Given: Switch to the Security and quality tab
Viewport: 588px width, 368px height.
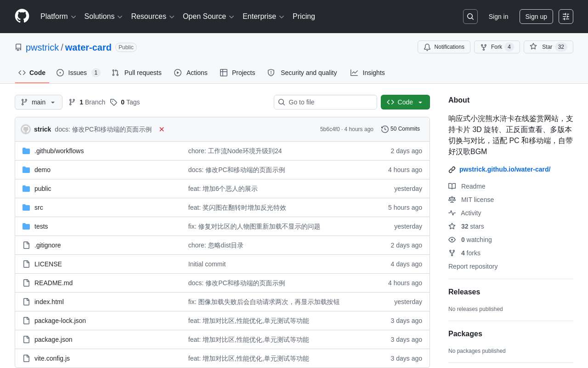Looking at the screenshot, I should (302, 73).
